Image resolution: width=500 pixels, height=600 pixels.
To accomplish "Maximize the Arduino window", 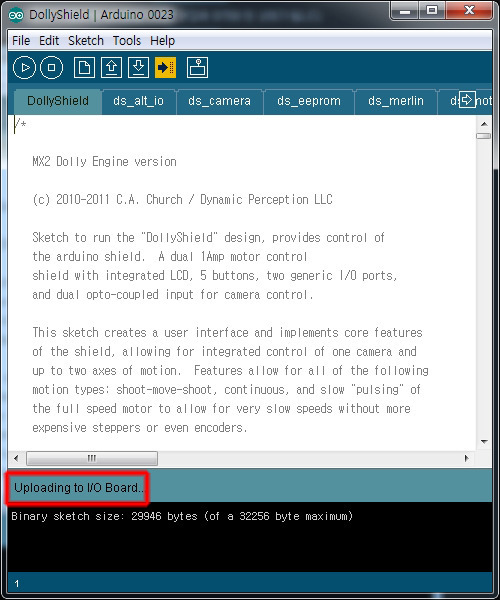I will (x=432, y=10).
